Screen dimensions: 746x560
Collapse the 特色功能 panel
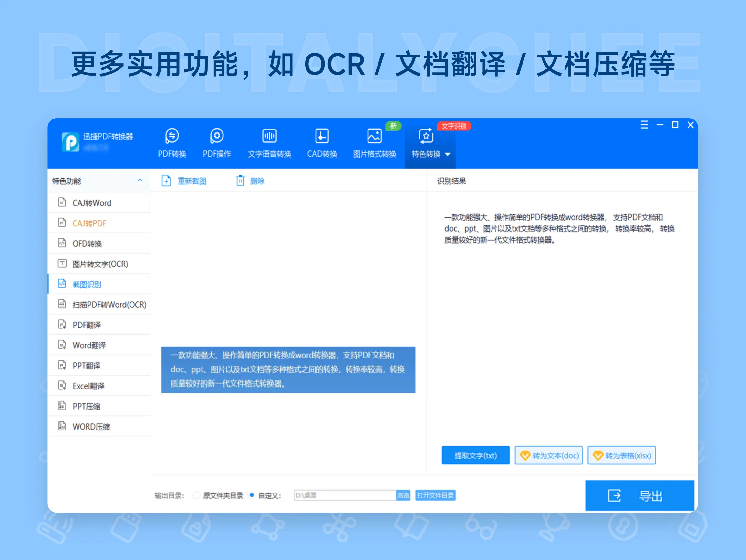(140, 181)
